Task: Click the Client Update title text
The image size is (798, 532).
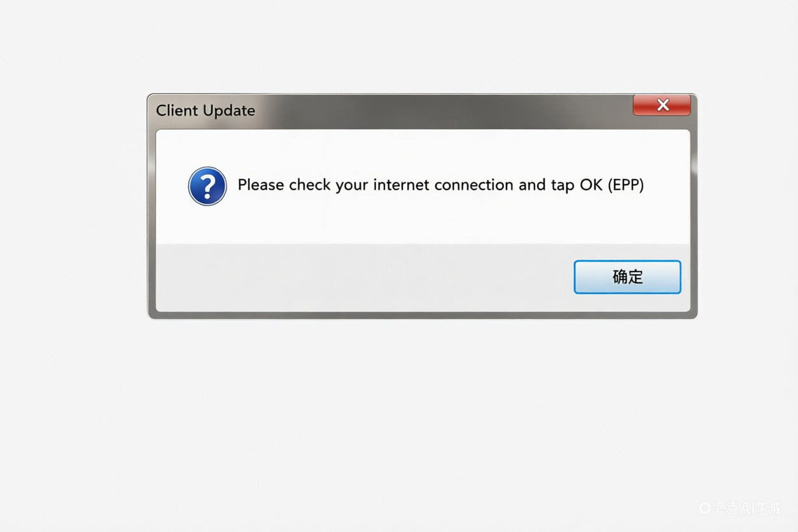Action: point(206,110)
